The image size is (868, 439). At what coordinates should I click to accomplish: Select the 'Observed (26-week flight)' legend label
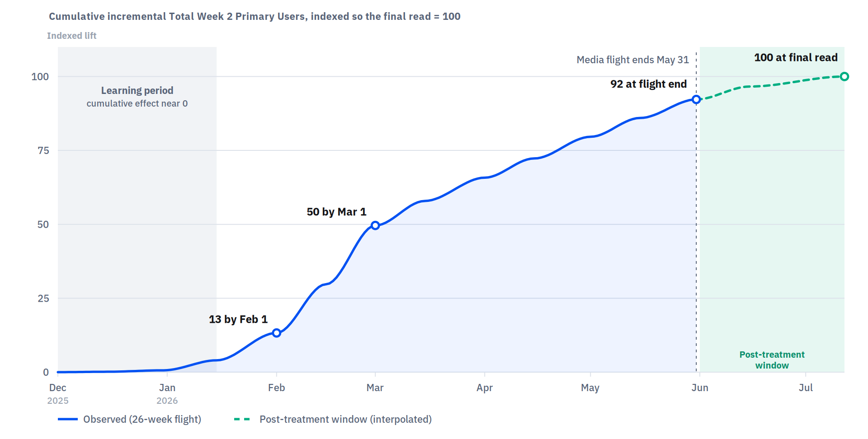[142, 420]
